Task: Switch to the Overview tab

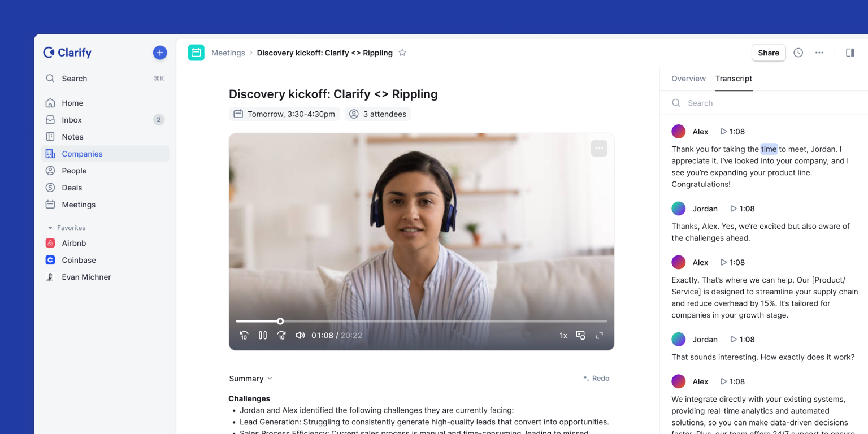Action: coord(688,79)
